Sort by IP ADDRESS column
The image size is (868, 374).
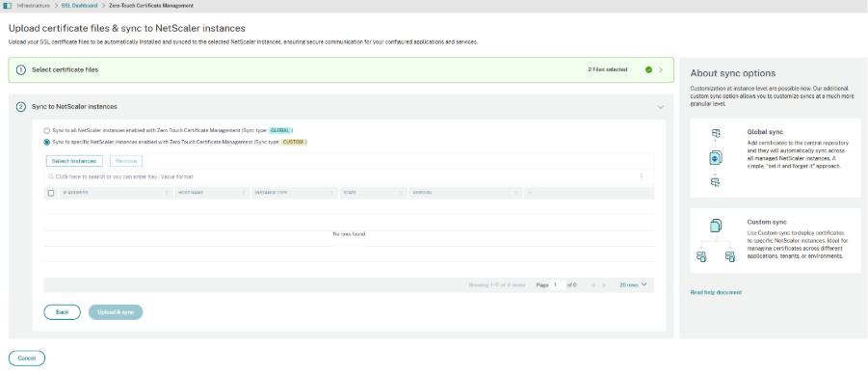(x=116, y=193)
